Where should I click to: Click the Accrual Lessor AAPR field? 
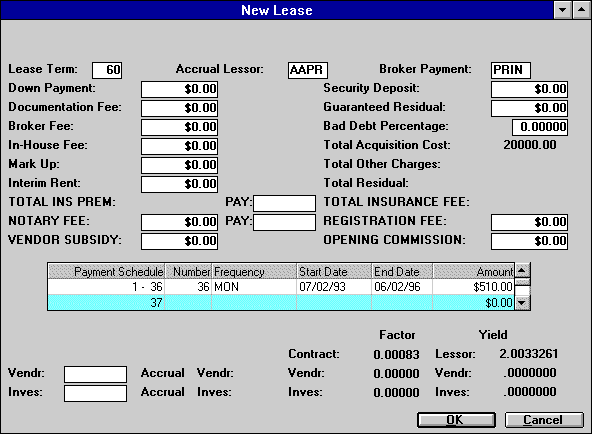[308, 70]
